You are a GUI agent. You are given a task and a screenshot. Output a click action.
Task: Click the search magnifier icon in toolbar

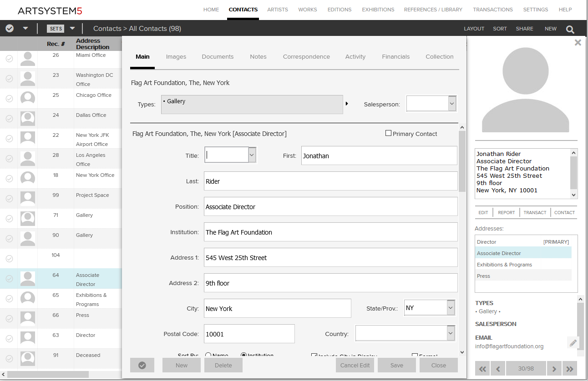click(570, 29)
